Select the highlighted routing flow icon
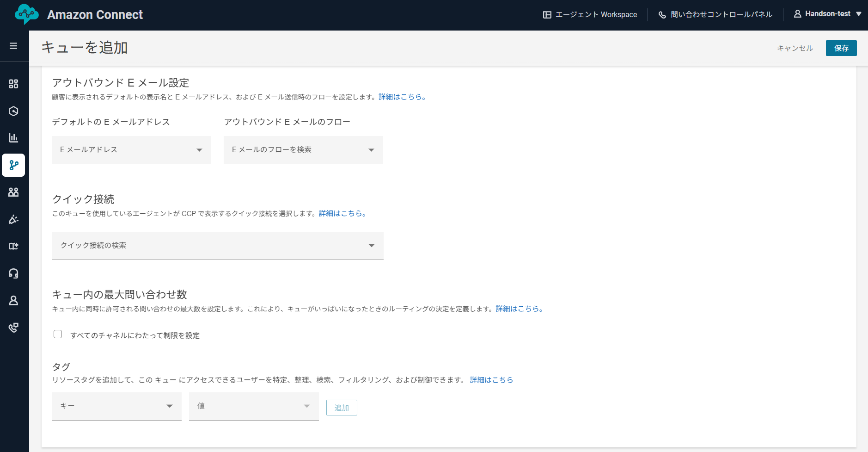The image size is (868, 452). pyautogui.click(x=13, y=165)
